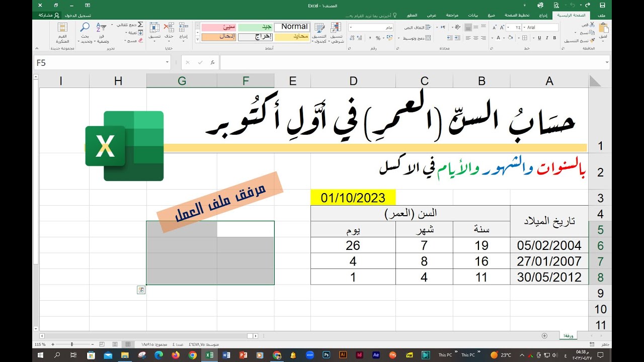Open Find and Select (بحث وتحديد) menu
Screen dimensions: 644x362
(x=85, y=33)
